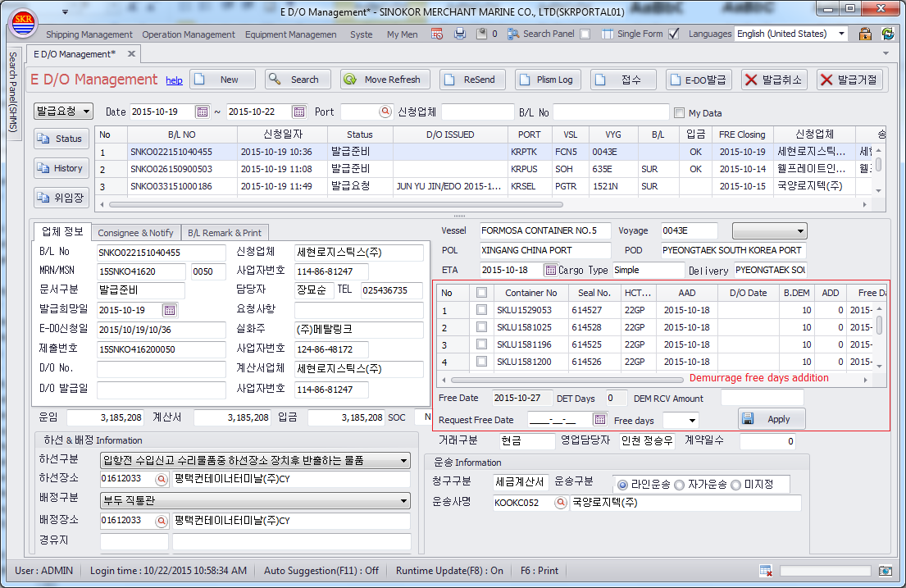
Task: Check the box for container SKLU1581025
Action: click(x=481, y=327)
